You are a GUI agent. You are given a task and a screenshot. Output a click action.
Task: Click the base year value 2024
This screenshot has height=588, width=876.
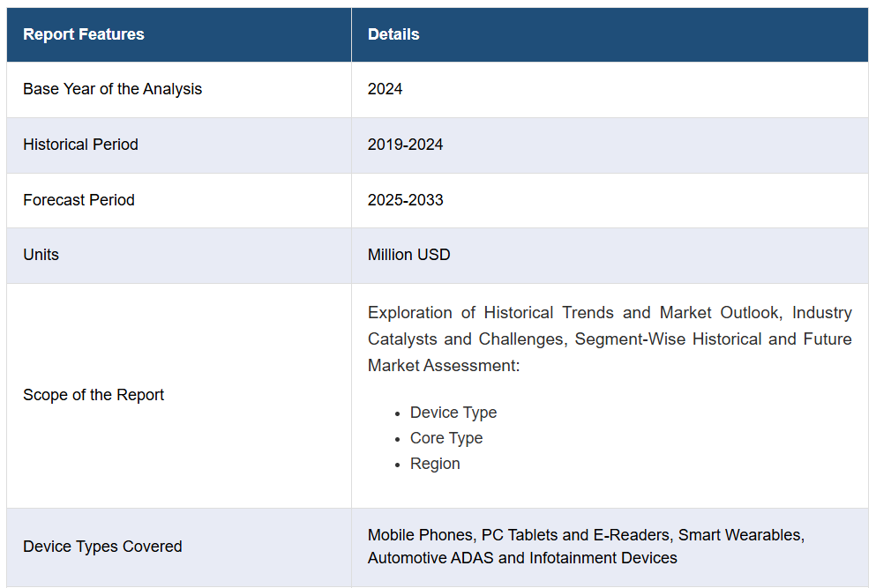pyautogui.click(x=385, y=89)
